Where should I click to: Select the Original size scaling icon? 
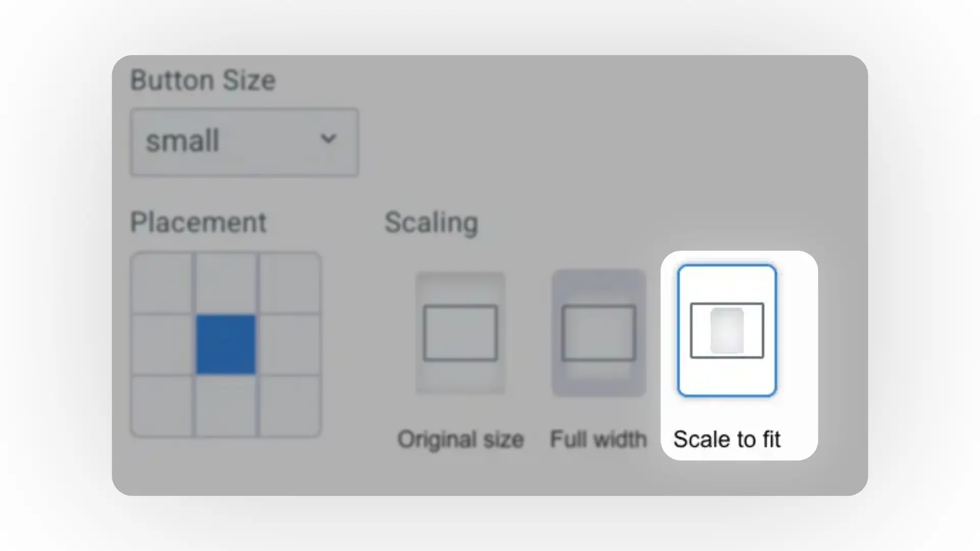point(460,332)
